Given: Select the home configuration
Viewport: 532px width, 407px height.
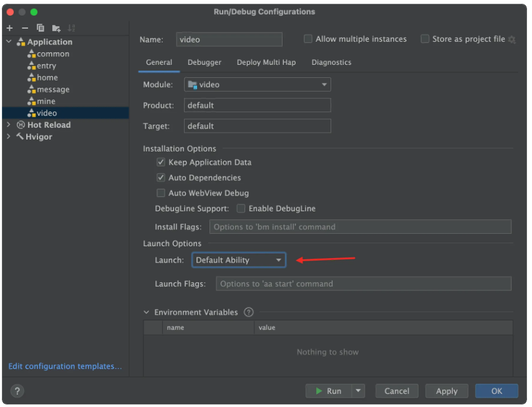Looking at the screenshot, I should coord(47,78).
